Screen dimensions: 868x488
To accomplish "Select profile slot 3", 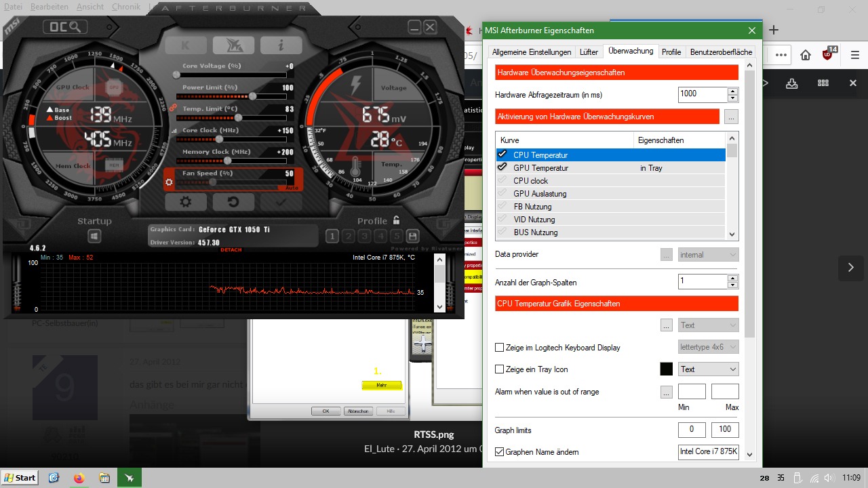I will click(364, 236).
